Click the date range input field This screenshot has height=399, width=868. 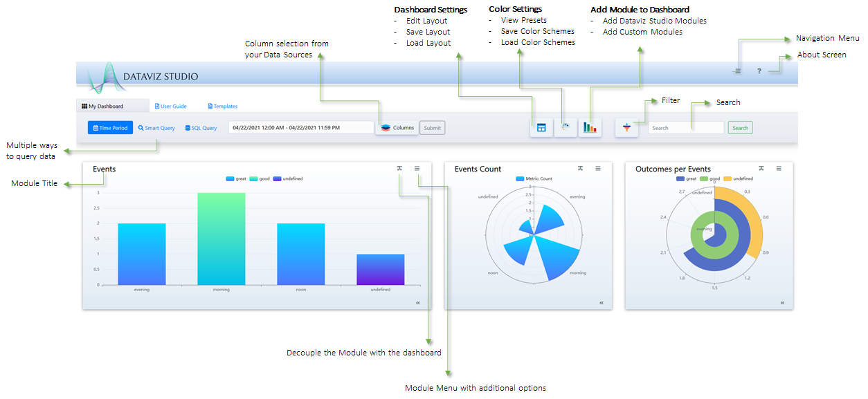click(300, 128)
